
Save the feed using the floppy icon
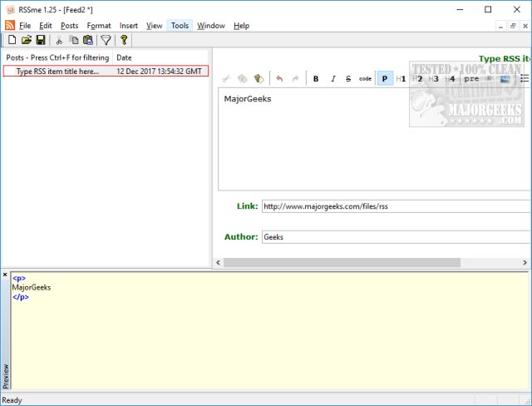click(x=40, y=40)
